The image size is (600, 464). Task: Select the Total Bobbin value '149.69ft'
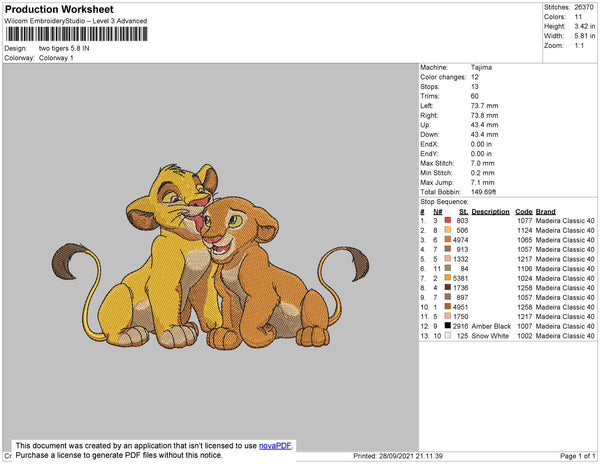(x=483, y=192)
